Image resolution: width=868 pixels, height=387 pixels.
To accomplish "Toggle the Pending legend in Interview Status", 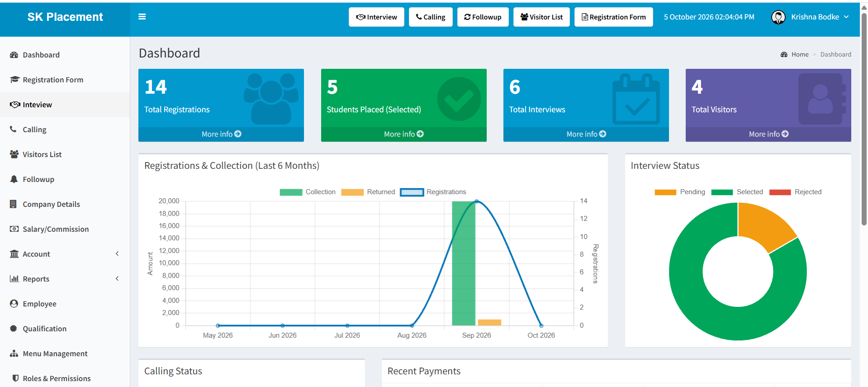I will click(680, 192).
